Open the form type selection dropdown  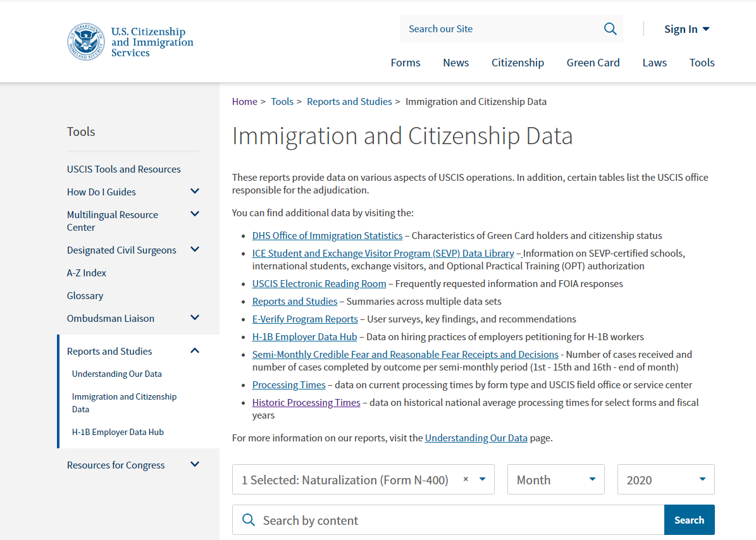pyautogui.click(x=363, y=479)
